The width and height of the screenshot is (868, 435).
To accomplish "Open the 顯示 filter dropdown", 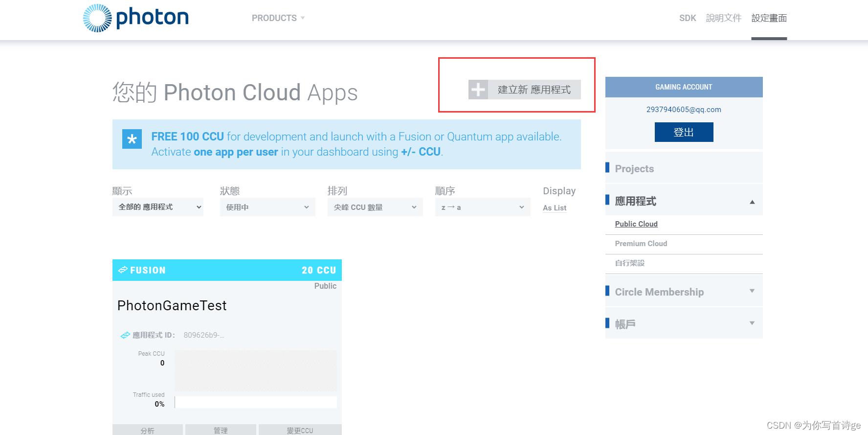I will pos(158,207).
